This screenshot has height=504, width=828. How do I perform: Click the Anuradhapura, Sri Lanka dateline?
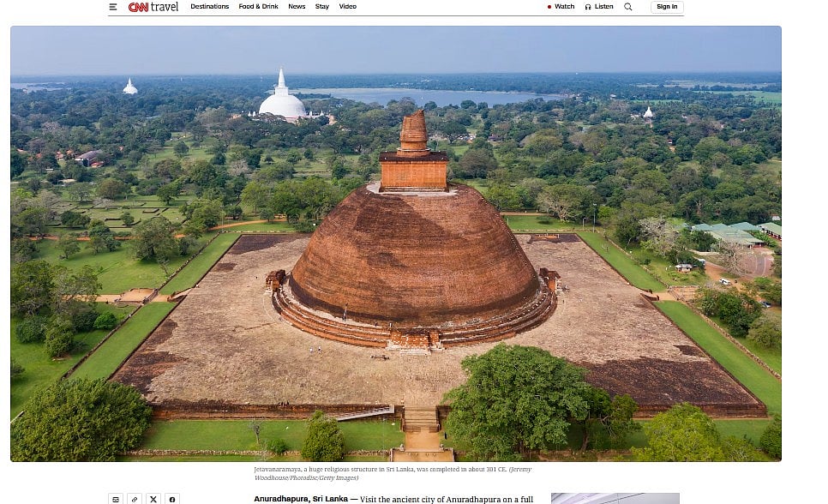[300, 499]
